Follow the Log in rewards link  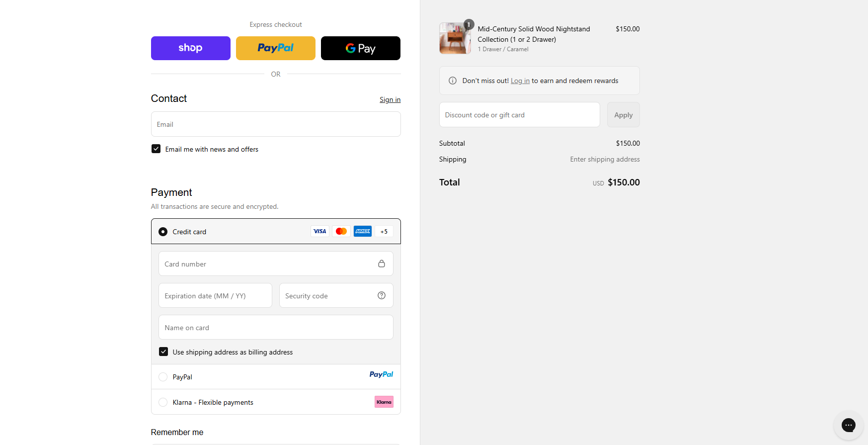[520, 81]
